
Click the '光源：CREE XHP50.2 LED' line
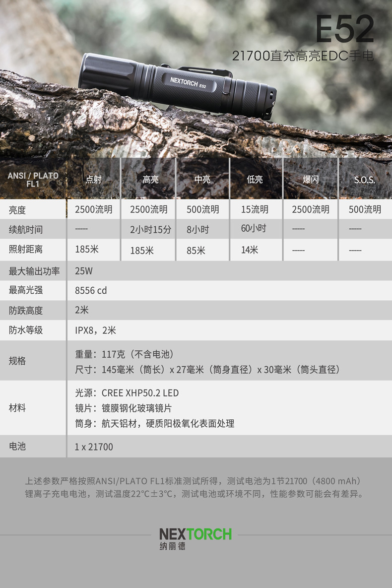pos(127,393)
